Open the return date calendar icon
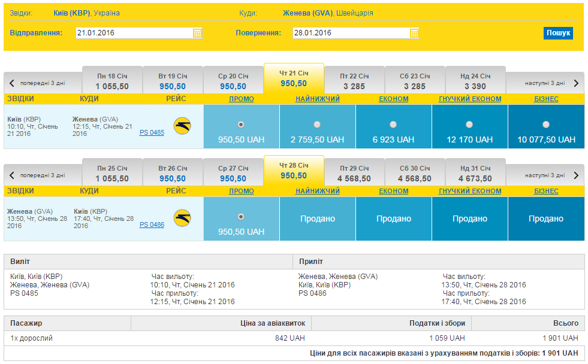This screenshot has width=588, height=364. point(414,33)
